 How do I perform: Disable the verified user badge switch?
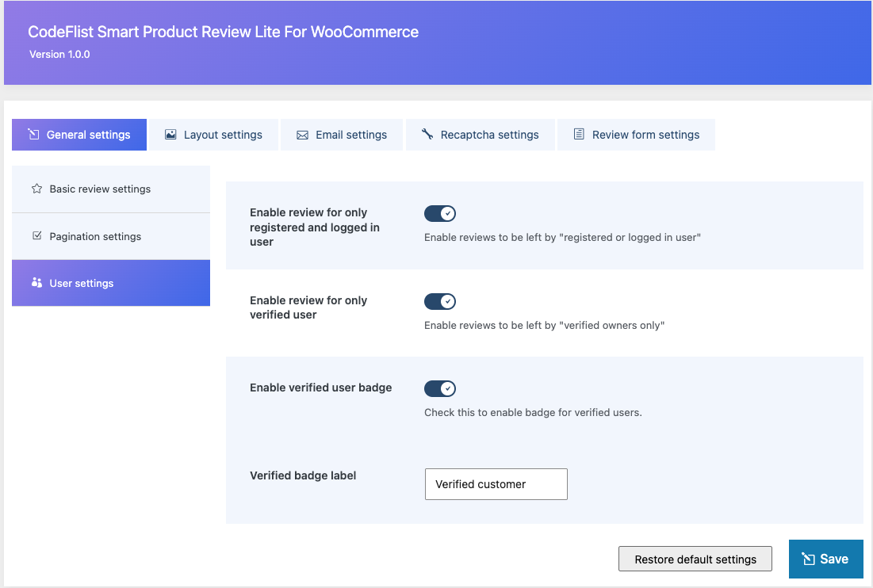point(440,388)
